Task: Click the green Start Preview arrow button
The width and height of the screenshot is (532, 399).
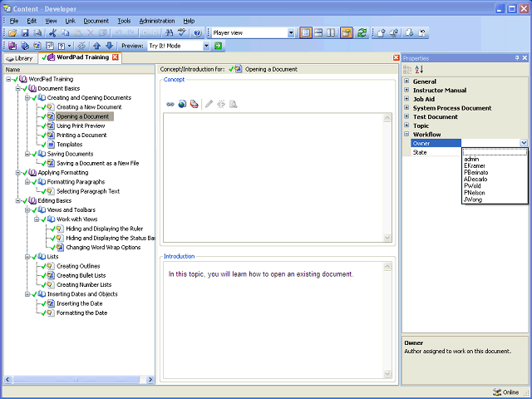Action: tap(217, 46)
